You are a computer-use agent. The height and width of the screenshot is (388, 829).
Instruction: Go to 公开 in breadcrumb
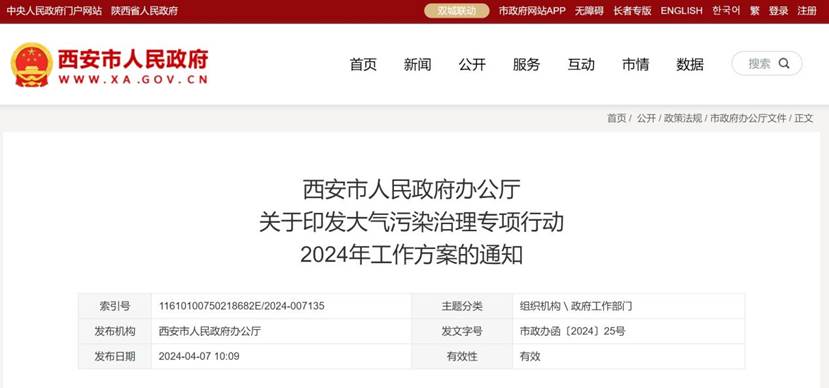pos(646,118)
